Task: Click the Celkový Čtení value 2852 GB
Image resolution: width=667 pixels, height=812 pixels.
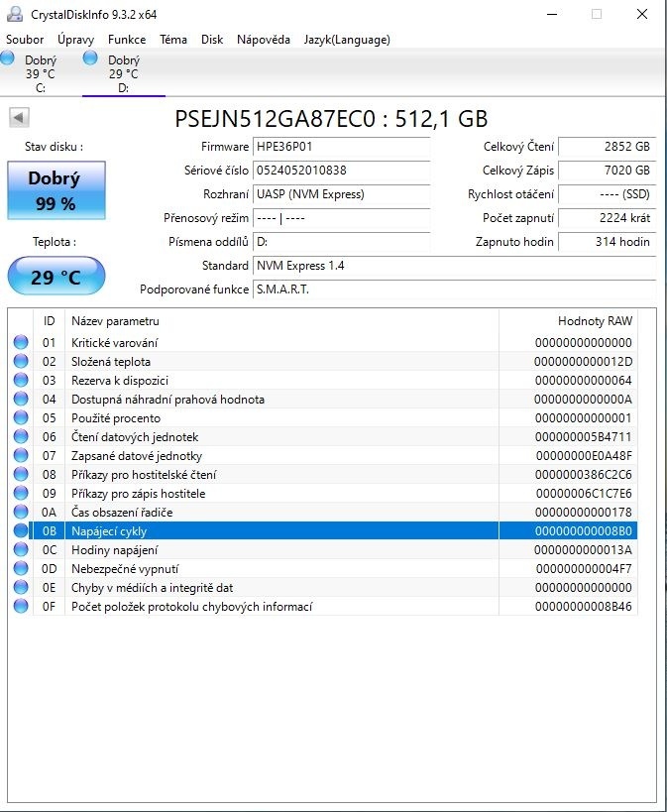Action: pyautogui.click(x=607, y=147)
